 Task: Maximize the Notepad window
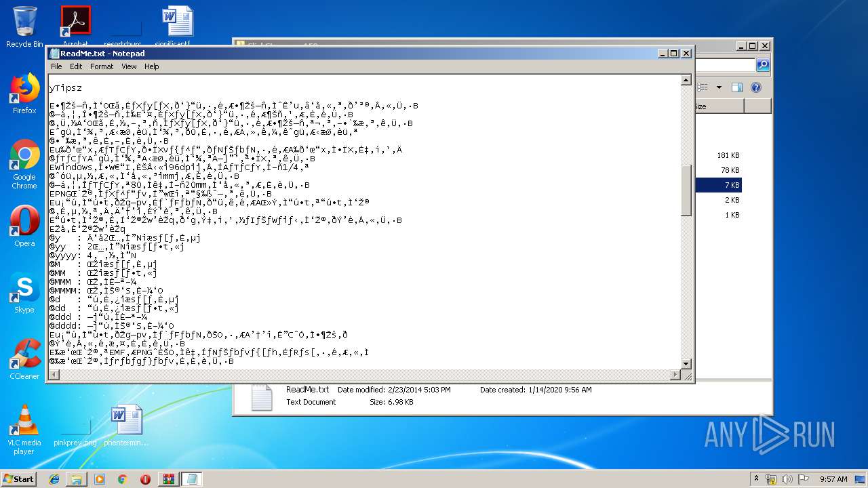pos(673,54)
